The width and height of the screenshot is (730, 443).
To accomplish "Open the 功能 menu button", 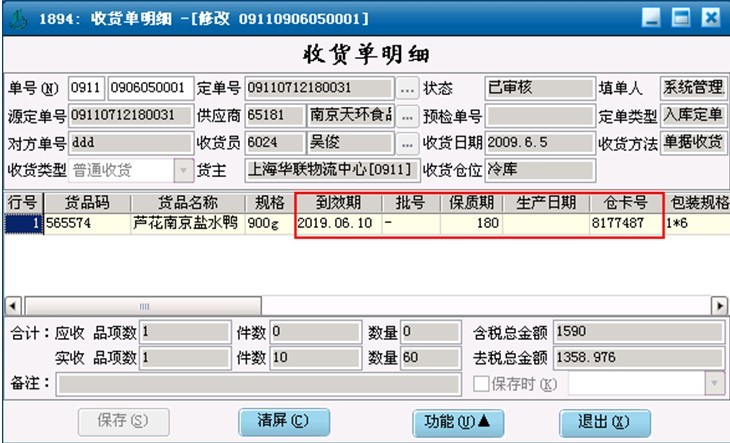I will coord(457,421).
